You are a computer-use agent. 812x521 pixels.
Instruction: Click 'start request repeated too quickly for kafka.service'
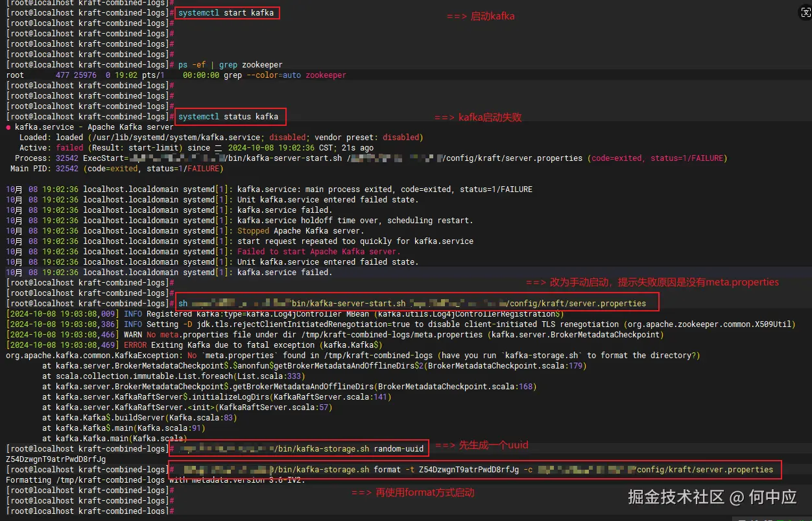point(355,241)
